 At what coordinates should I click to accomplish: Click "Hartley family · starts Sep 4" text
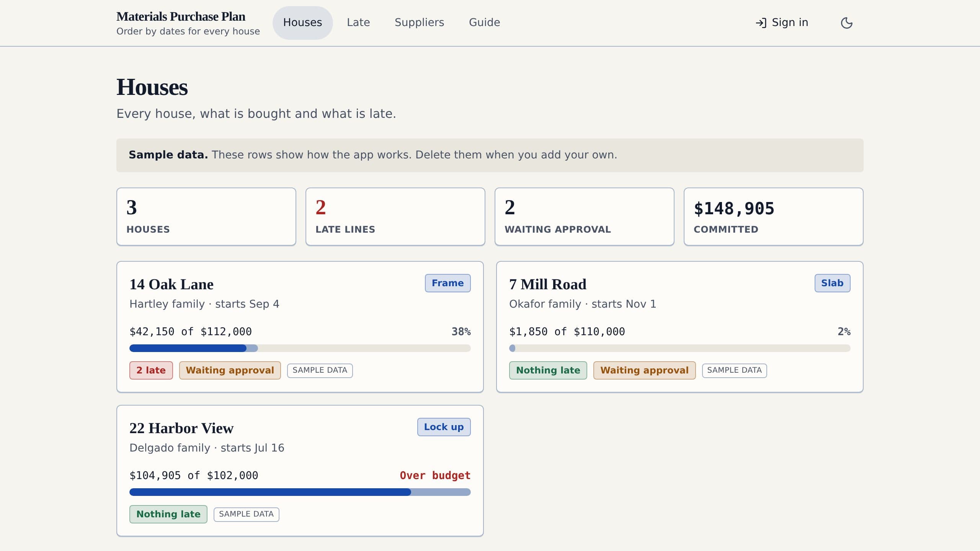click(x=204, y=304)
